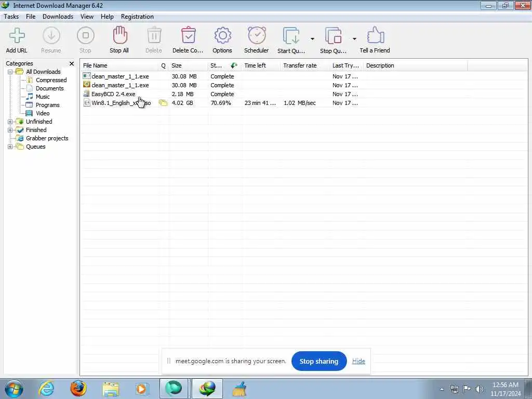The width and height of the screenshot is (532, 399).
Task: Select the Documents category
Action: [x=49, y=88]
